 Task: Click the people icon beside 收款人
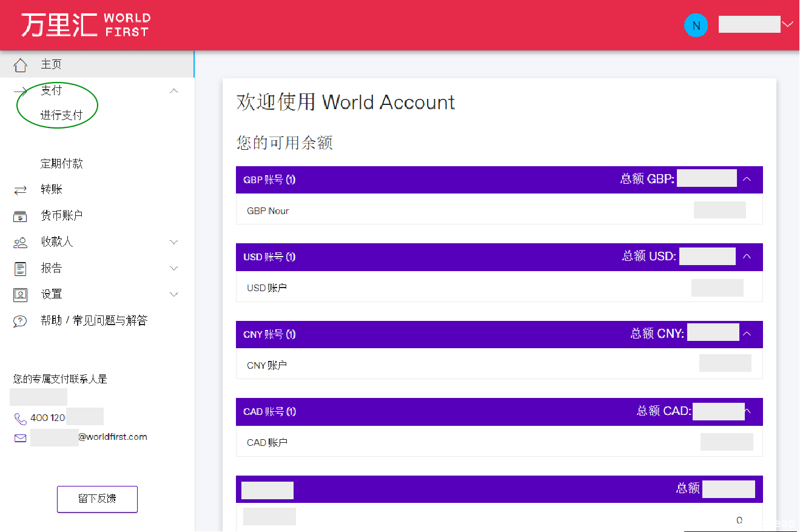[21, 243]
